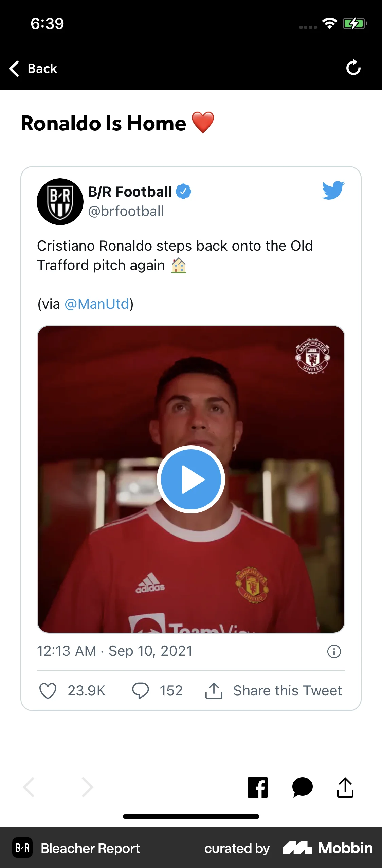Tap the blue verified badge
This screenshot has width=382, height=868.
pos(183,192)
